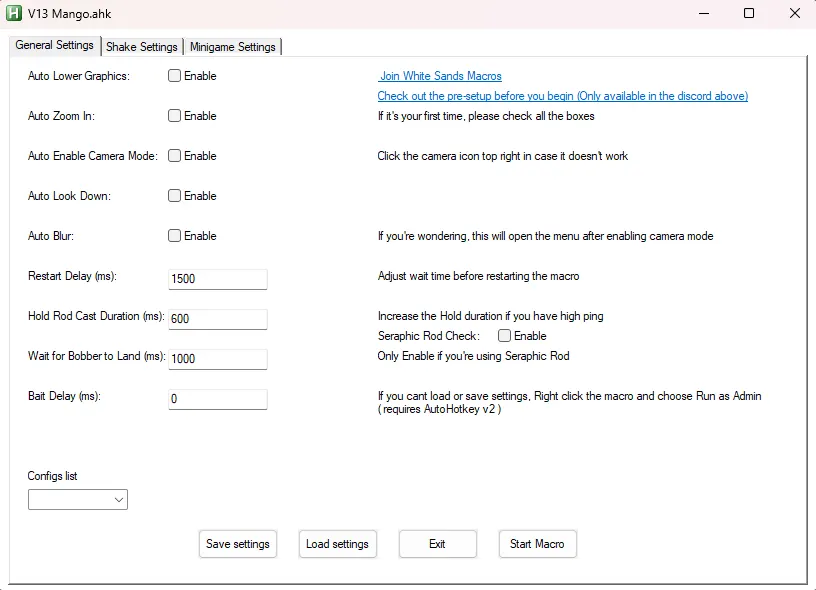816x590 pixels.
Task: Follow the pre-setup discord link
Action: click(x=562, y=96)
